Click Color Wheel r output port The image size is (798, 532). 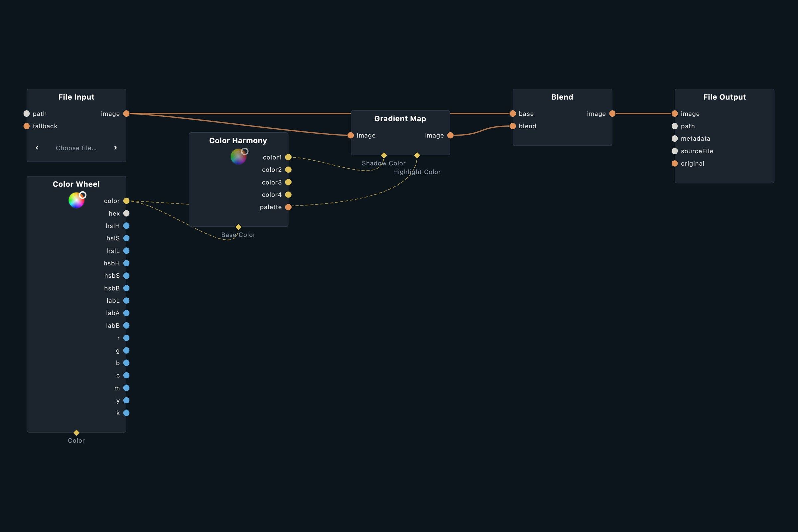pos(126,338)
